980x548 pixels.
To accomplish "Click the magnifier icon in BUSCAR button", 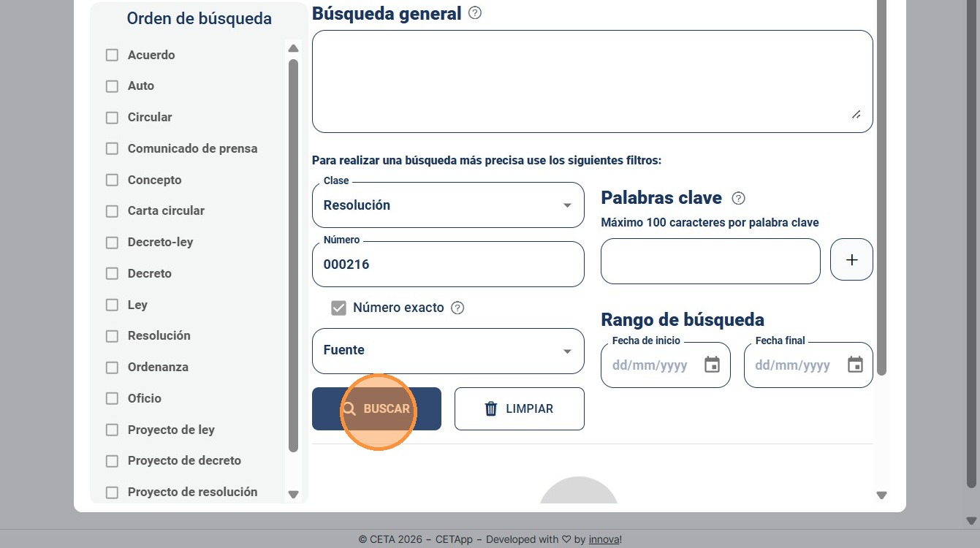I will pos(349,408).
